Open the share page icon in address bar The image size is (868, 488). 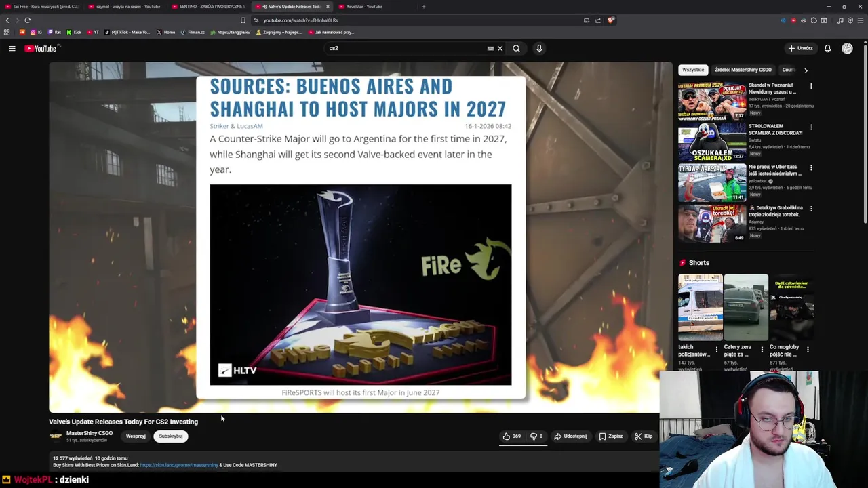(598, 20)
